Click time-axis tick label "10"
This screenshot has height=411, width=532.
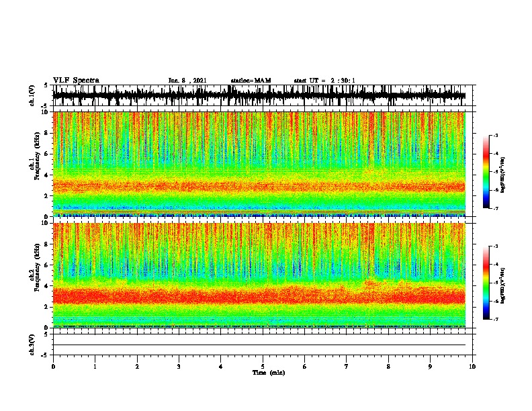point(472,367)
